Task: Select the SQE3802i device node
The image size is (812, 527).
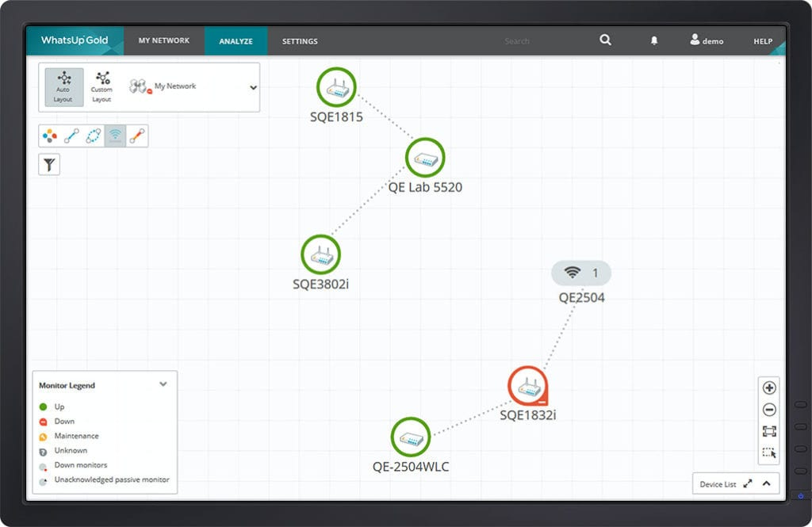Action: [320, 254]
